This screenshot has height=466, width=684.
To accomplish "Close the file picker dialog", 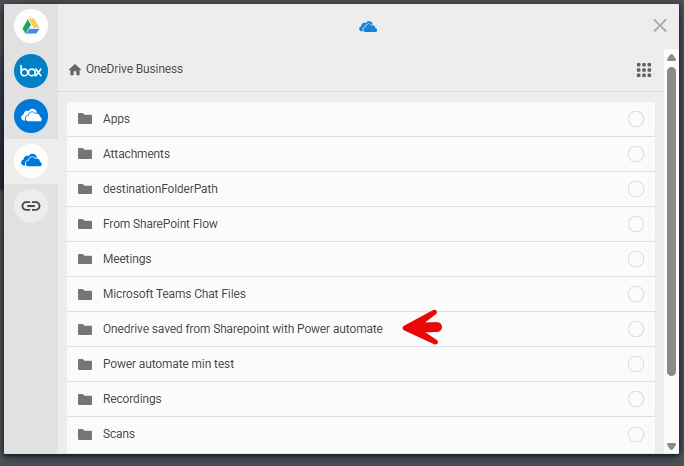I will tap(660, 26).
